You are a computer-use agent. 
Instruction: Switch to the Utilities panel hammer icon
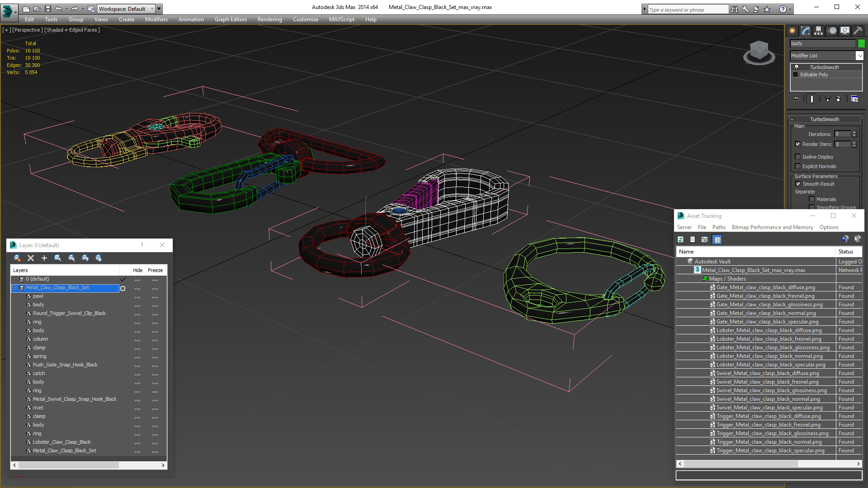click(858, 31)
